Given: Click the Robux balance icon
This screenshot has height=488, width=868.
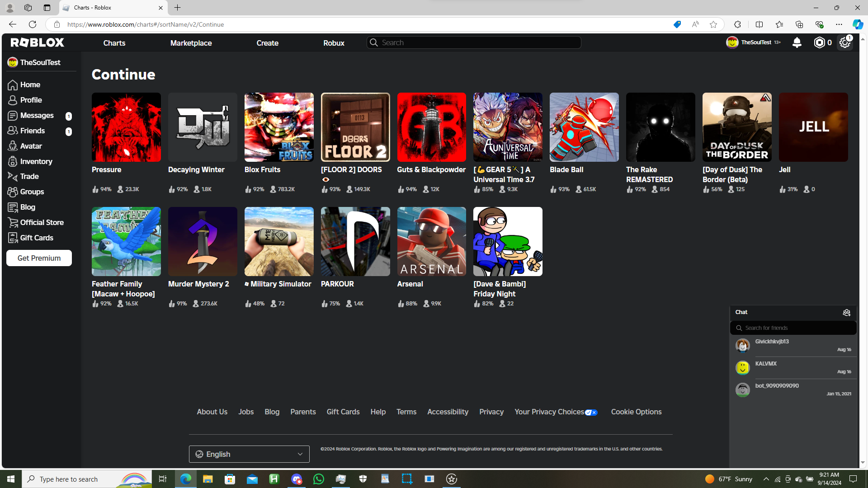Looking at the screenshot, I should pos(819,42).
